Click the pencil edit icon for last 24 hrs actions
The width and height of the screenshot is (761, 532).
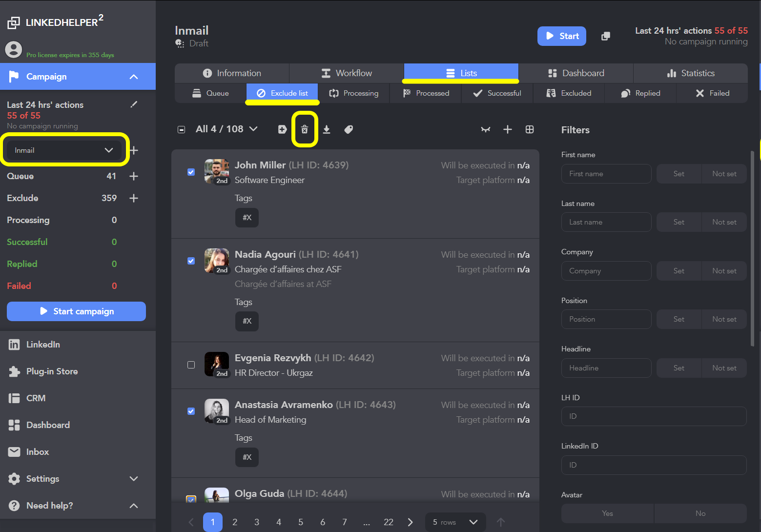click(x=134, y=104)
